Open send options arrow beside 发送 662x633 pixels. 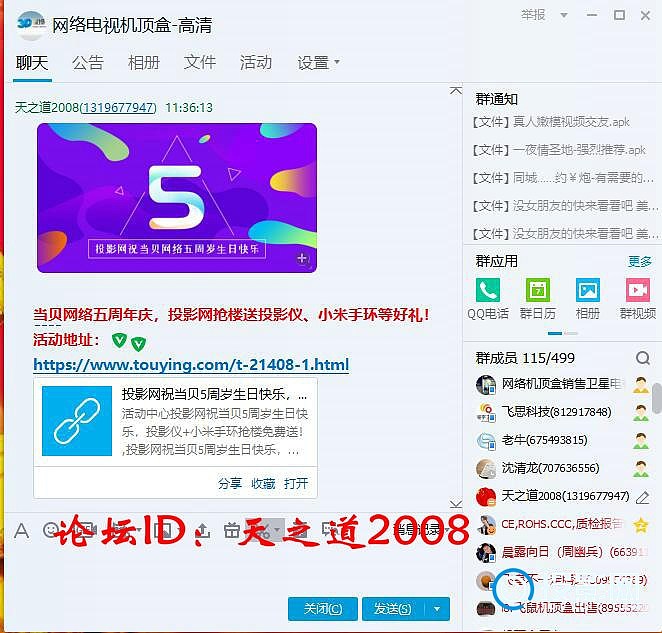pos(437,609)
